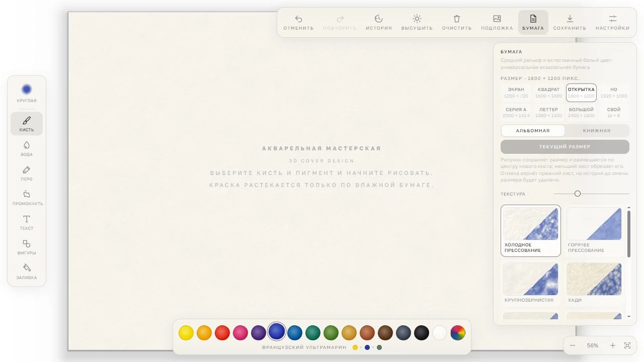Image resolution: width=644 pixels, height=362 pixels.
Task: Choose the Квадрат 1600 × 1600 preset
Action: pyautogui.click(x=548, y=93)
